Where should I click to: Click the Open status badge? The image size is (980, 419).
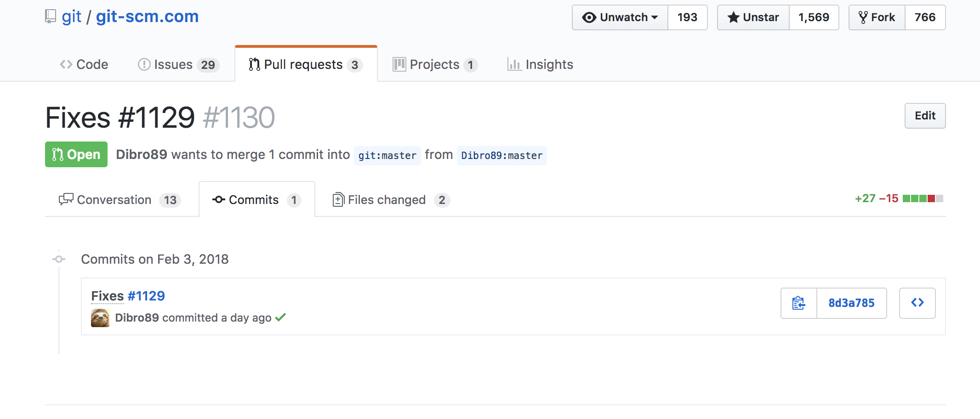tap(76, 154)
